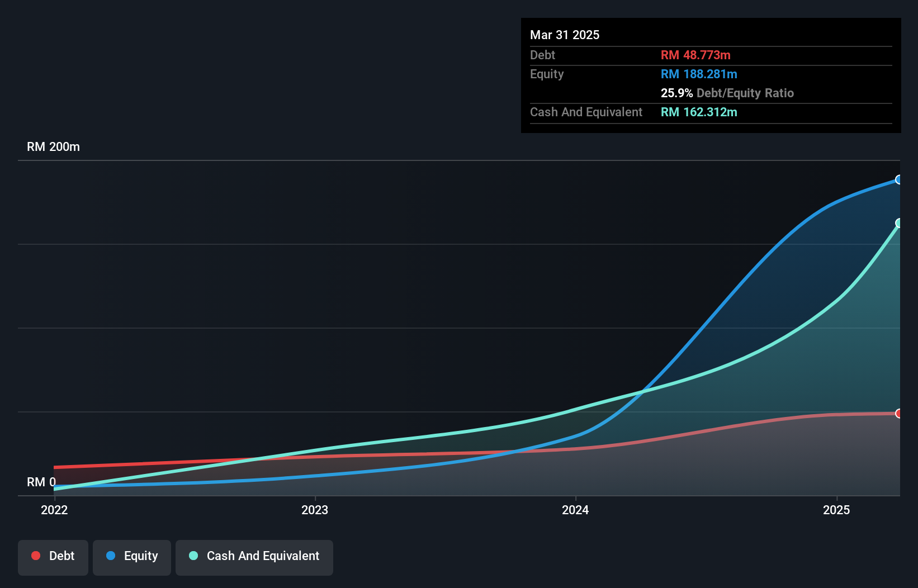Click the Debt label in tooltip
Viewport: 918px width, 588px height.
[x=542, y=55]
